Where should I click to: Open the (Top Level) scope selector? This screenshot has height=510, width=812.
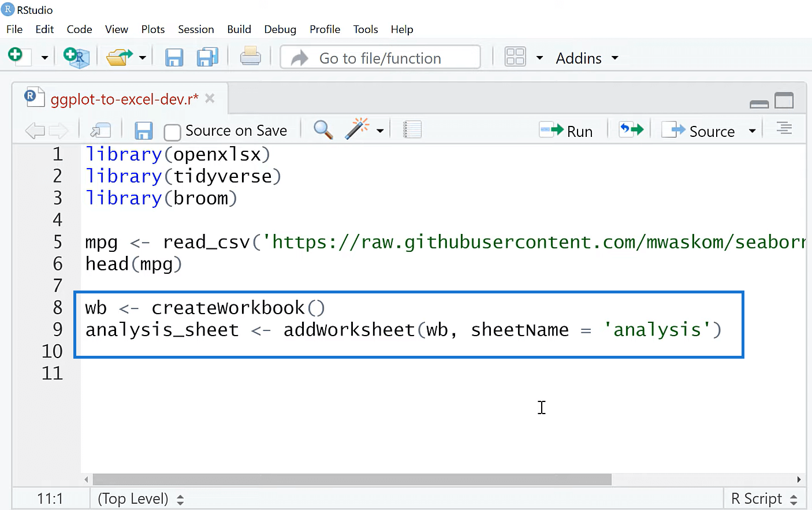click(x=140, y=498)
